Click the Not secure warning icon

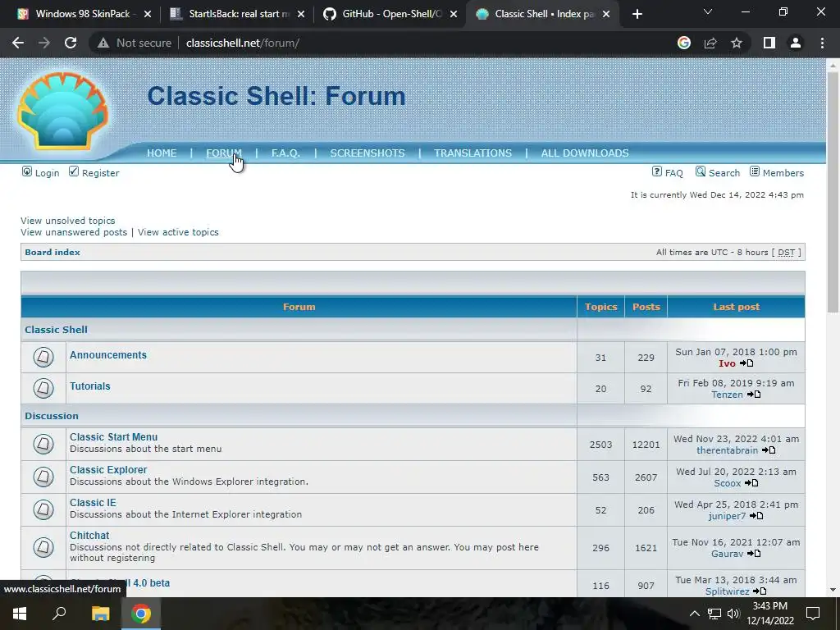(103, 43)
